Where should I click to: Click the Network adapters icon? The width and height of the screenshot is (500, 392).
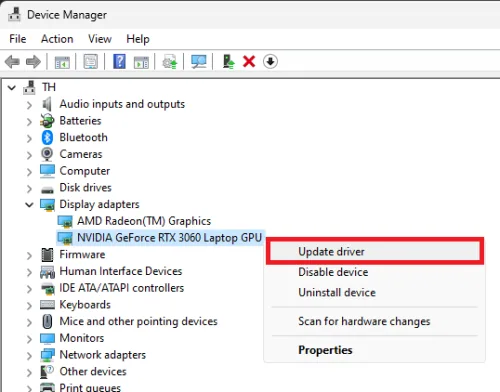click(47, 355)
